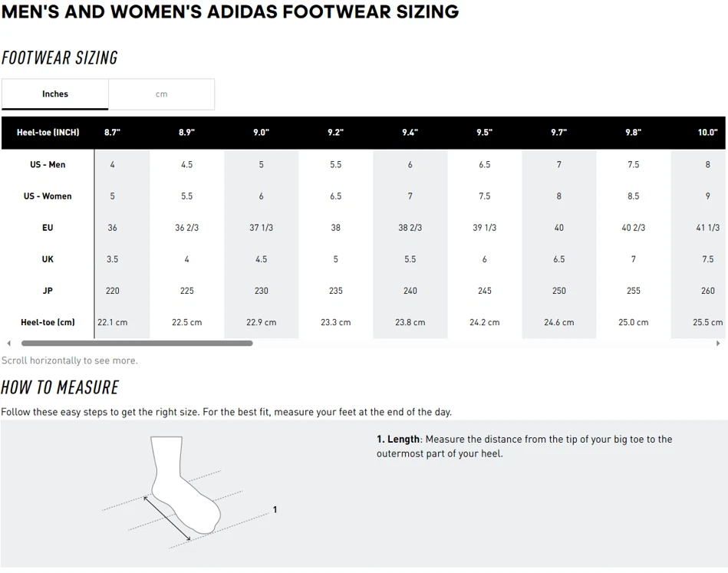
Task: Click the US - Men row label
Action: click(48, 165)
